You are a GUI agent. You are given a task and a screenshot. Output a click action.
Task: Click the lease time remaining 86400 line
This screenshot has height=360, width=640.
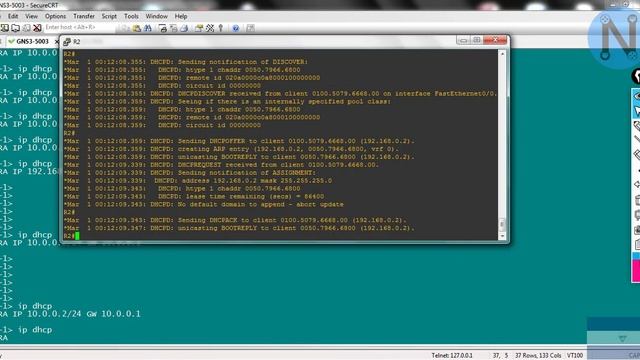[194, 196]
